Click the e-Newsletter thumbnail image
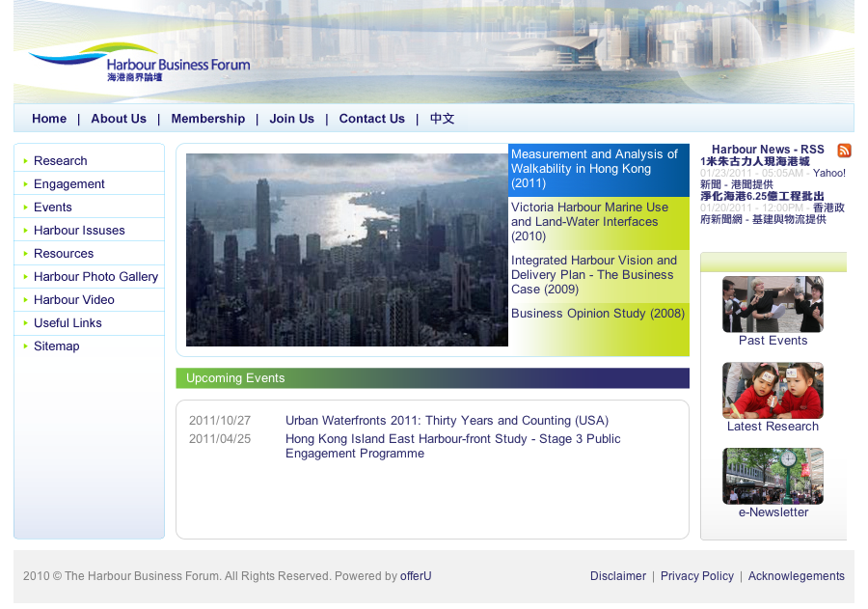Image resolution: width=868 pixels, height=609 pixels. [773, 476]
